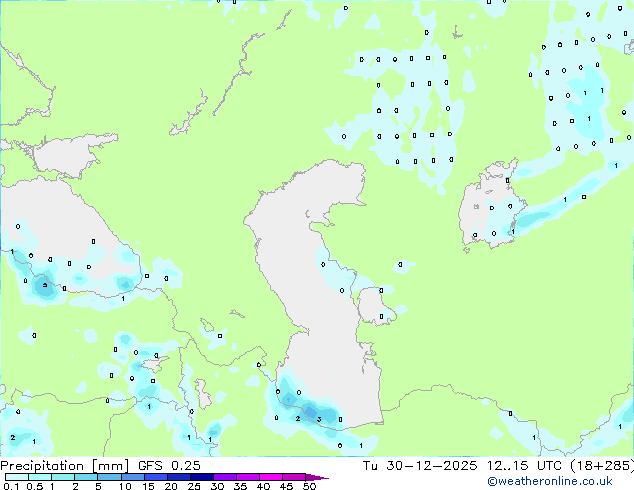The width and height of the screenshot is (634, 490).
Task: Select the 0.1–0.5 mm legend swatch
Action: point(17,477)
